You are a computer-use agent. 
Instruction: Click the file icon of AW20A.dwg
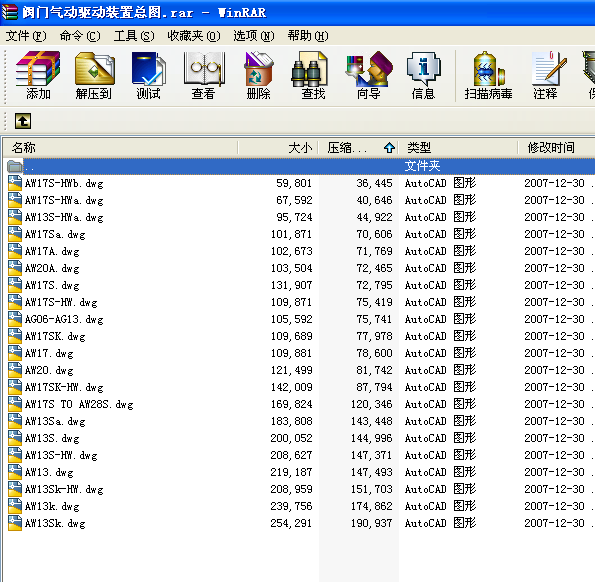tap(15, 268)
